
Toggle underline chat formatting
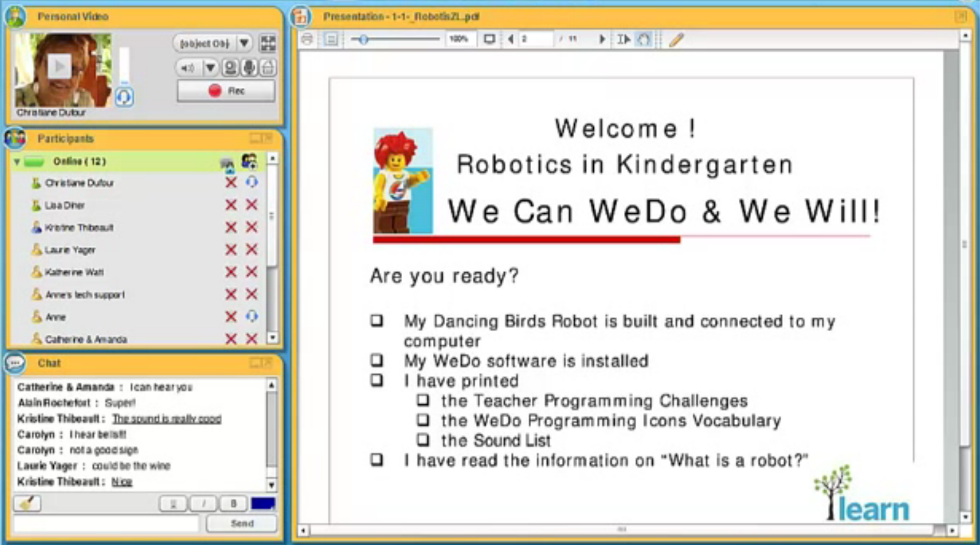173,504
